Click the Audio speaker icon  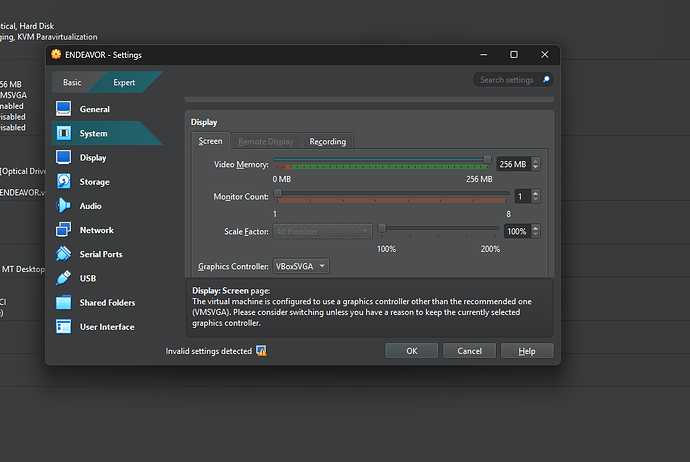click(x=63, y=205)
